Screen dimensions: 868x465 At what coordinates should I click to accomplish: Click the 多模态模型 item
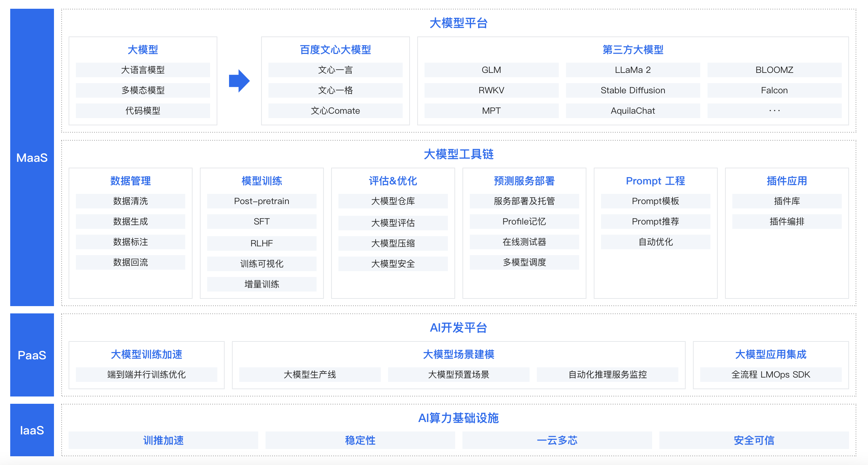(x=143, y=90)
